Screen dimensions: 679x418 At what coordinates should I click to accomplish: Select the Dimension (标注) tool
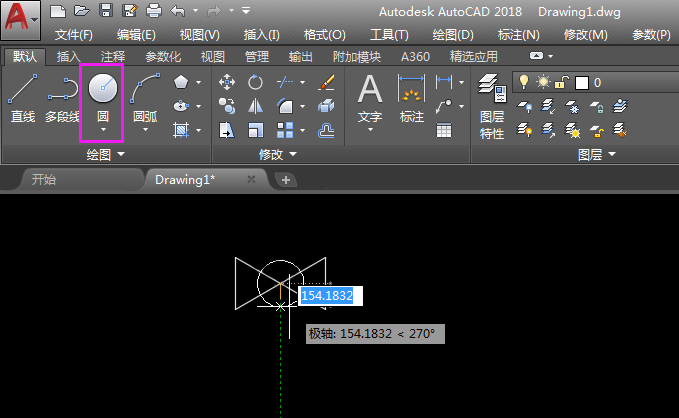point(411,97)
